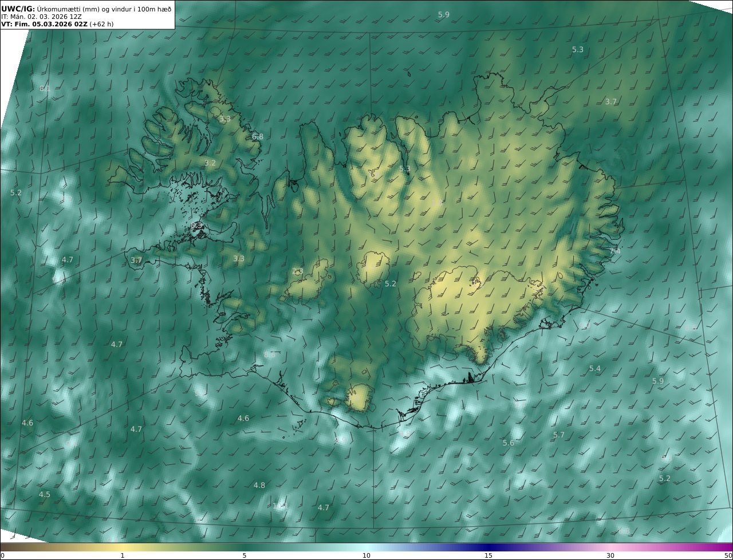Click the 5.2 value in central Iceland
The image size is (733, 560).
pyautogui.click(x=391, y=283)
